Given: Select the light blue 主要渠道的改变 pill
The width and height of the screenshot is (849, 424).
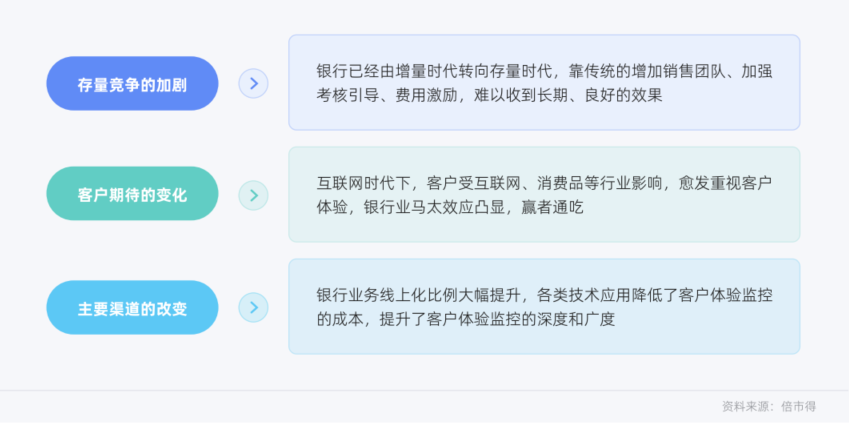Looking at the screenshot, I should click(x=132, y=308).
